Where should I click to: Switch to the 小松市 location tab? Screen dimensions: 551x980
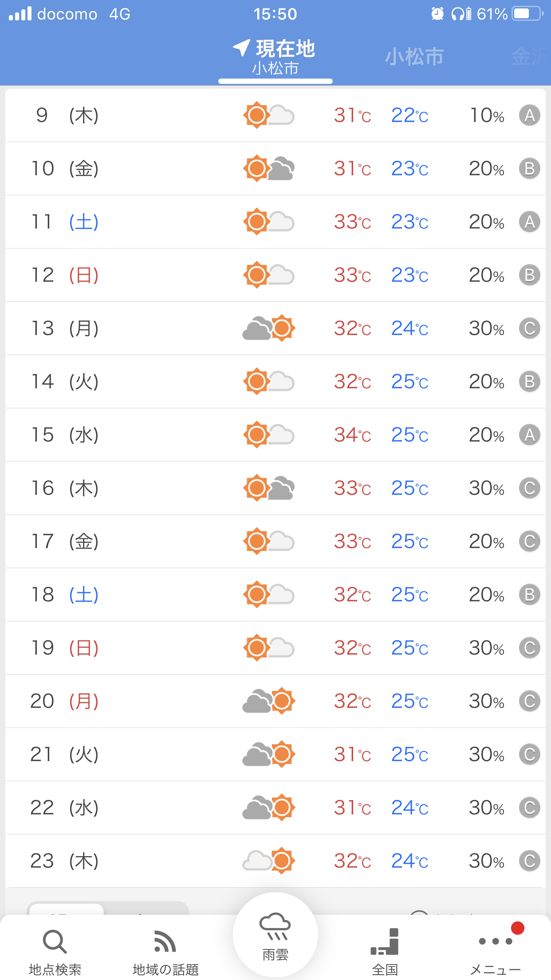tap(414, 57)
